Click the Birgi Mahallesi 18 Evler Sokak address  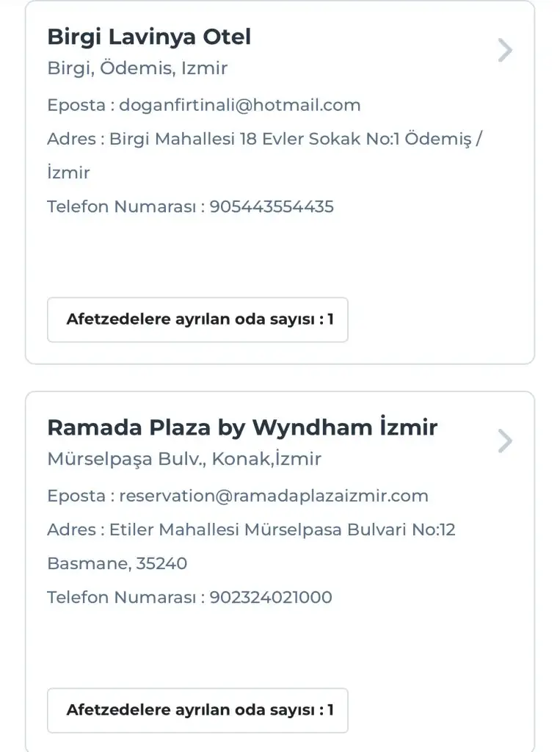[x=295, y=139]
